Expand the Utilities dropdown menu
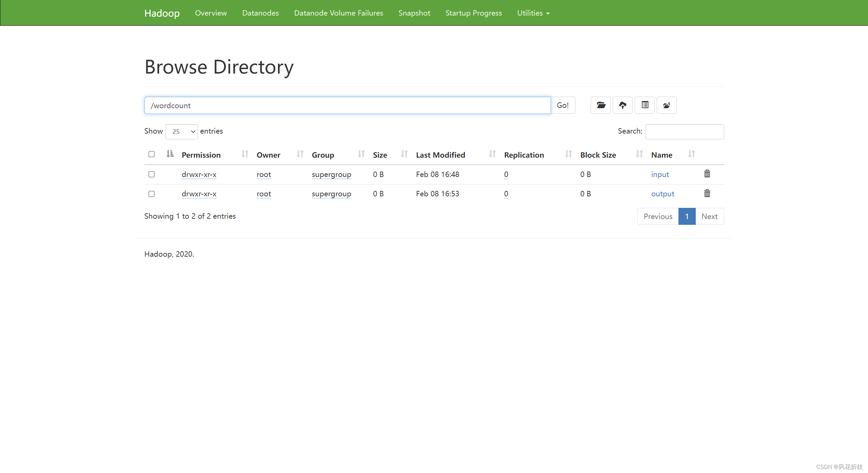The width and height of the screenshot is (868, 473). [x=533, y=13]
